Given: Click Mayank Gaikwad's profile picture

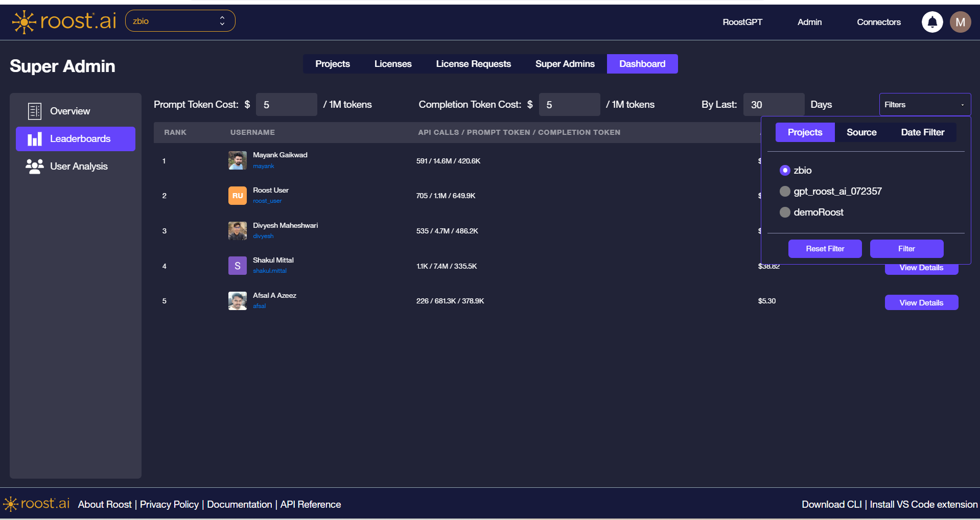Looking at the screenshot, I should tap(237, 160).
